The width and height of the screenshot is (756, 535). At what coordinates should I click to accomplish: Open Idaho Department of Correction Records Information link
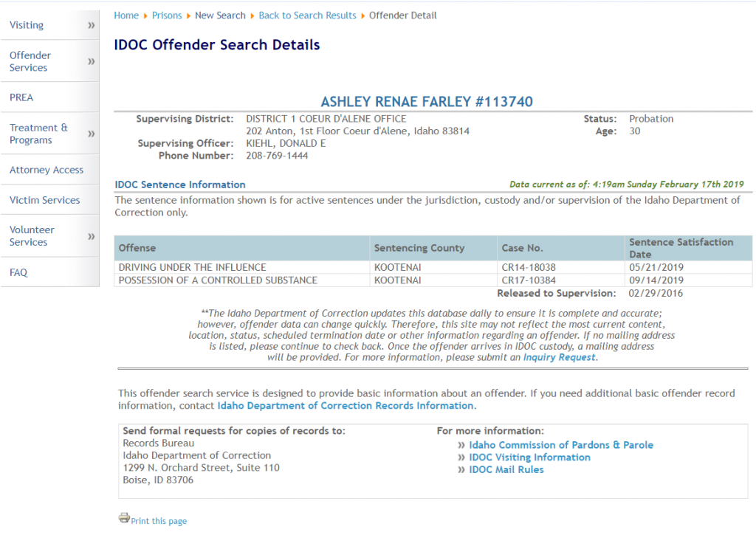pyautogui.click(x=346, y=406)
